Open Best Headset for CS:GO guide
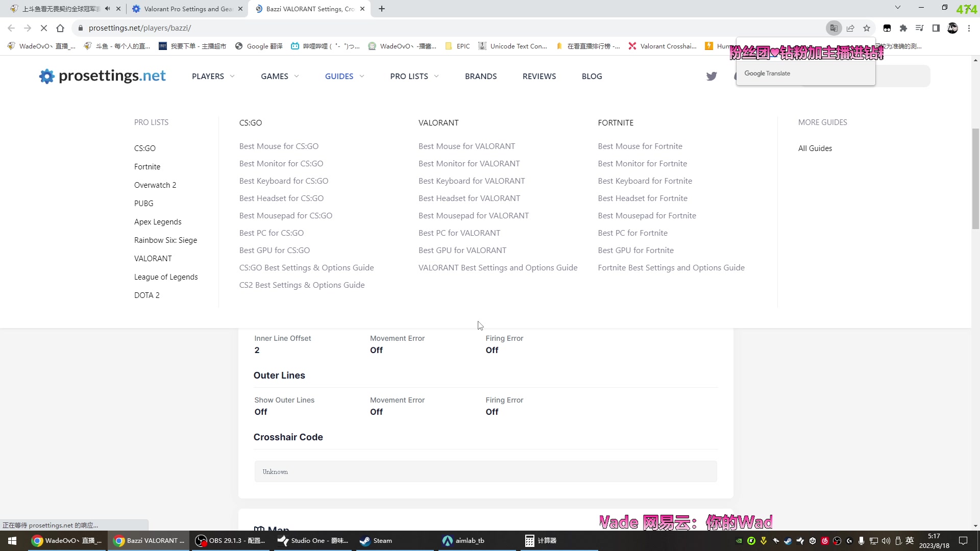 tap(281, 198)
